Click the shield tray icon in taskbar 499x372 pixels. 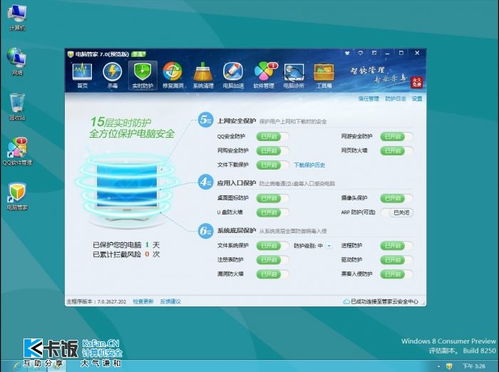point(449,366)
